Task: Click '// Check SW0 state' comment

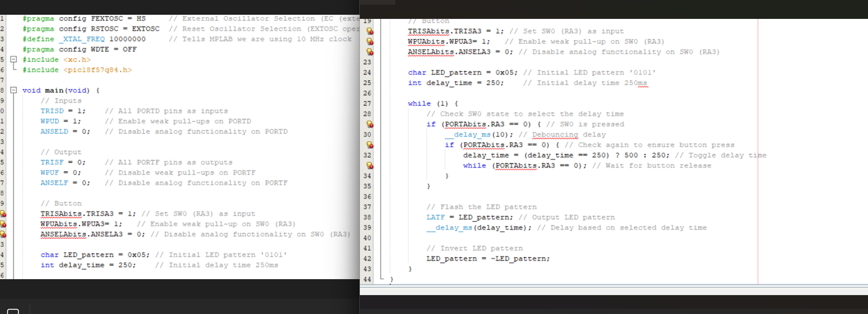Action: 524,114
